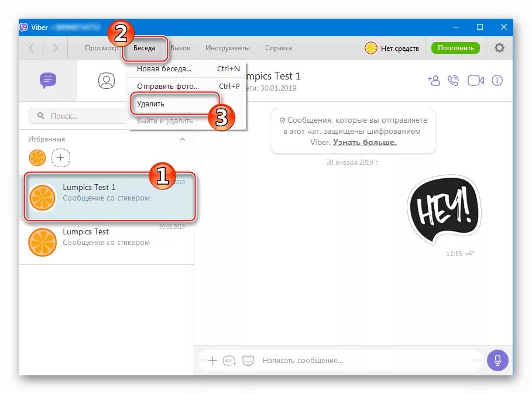
Task: Minimize the Viber window
Action: pyautogui.click(x=456, y=27)
